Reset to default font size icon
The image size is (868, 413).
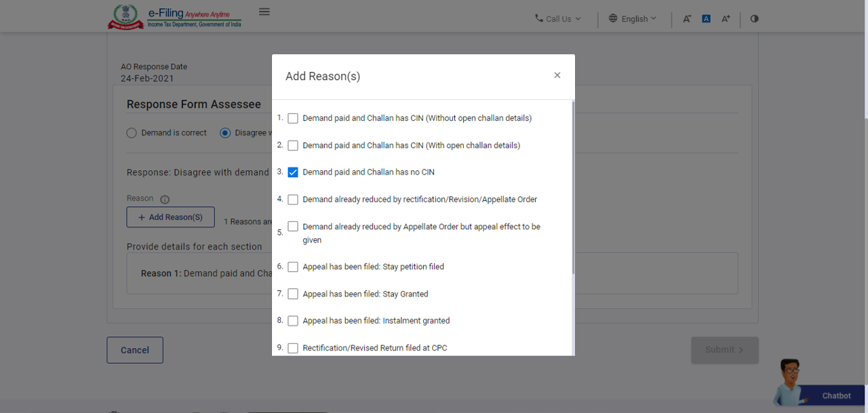706,19
